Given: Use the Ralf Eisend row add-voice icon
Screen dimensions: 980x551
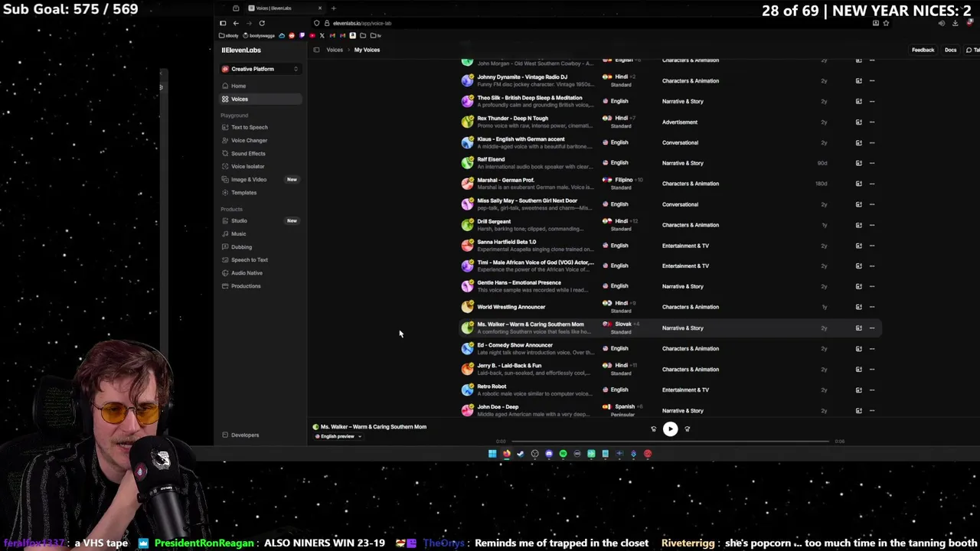Looking at the screenshot, I should tap(858, 163).
